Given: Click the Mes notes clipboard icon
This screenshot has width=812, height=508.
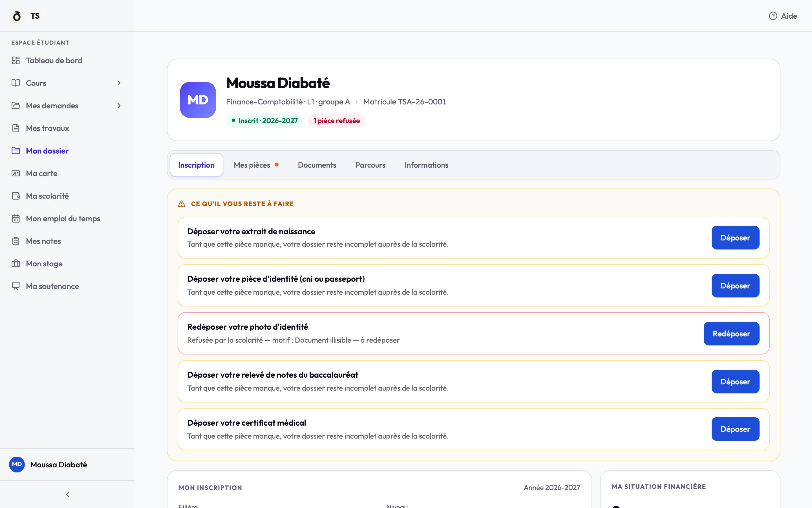Looking at the screenshot, I should coord(16,241).
